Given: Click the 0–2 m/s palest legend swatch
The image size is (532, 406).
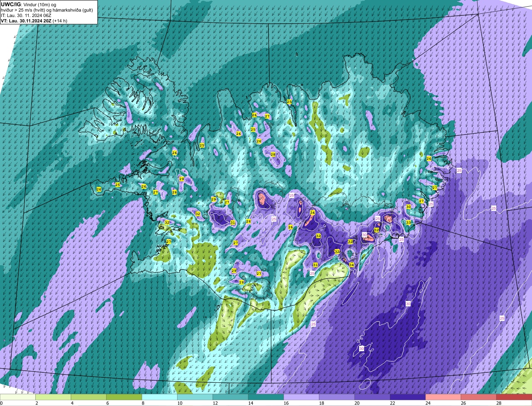Looking at the screenshot, I should pyautogui.click(x=18, y=397).
